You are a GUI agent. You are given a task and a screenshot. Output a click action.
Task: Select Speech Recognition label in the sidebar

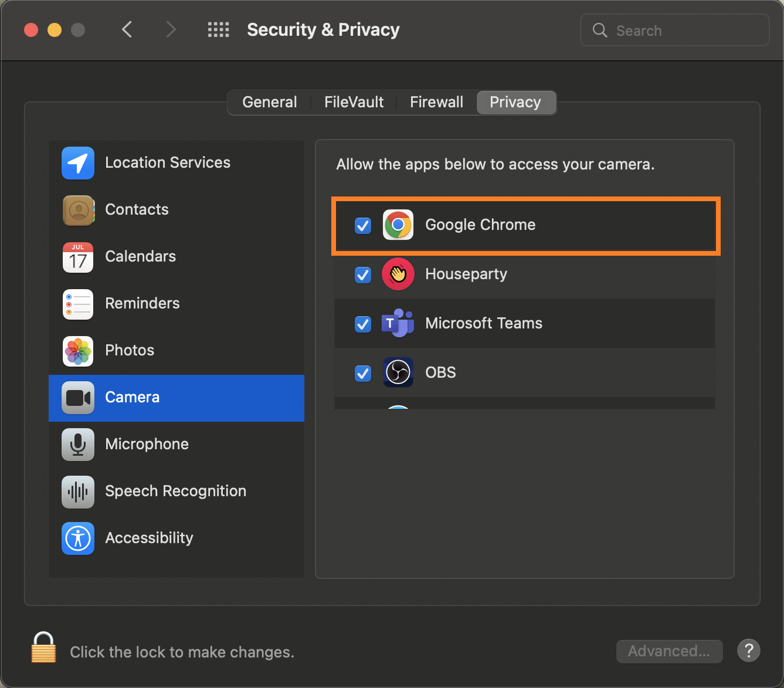click(176, 491)
